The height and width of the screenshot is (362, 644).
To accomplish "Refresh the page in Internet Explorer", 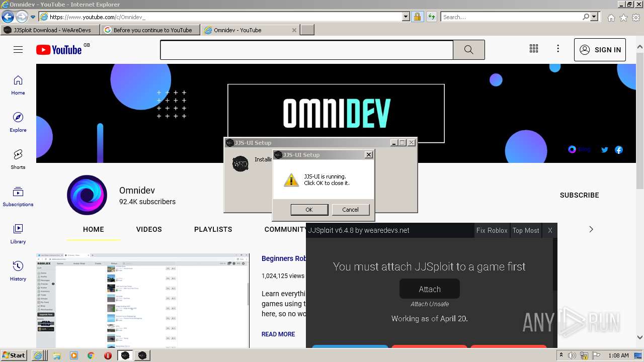I will pyautogui.click(x=431, y=17).
